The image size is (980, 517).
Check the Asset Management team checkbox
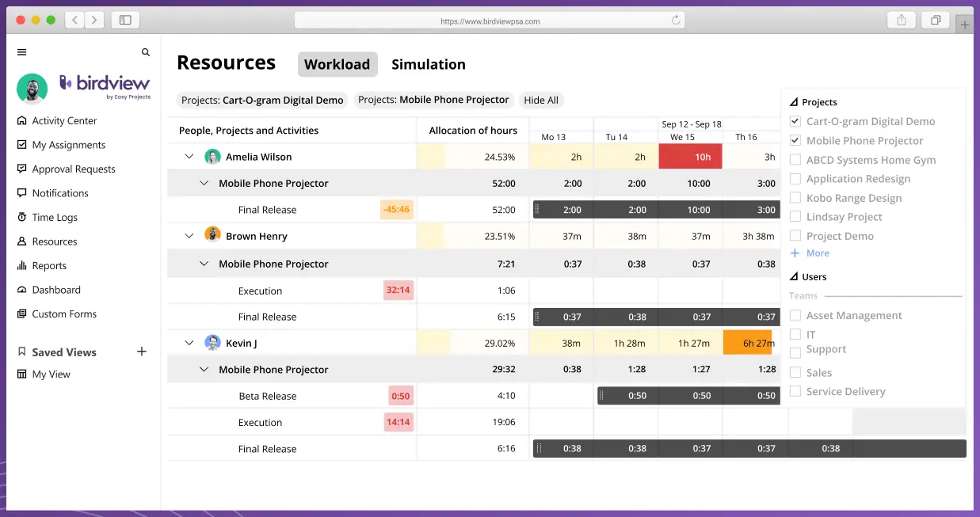coord(795,315)
